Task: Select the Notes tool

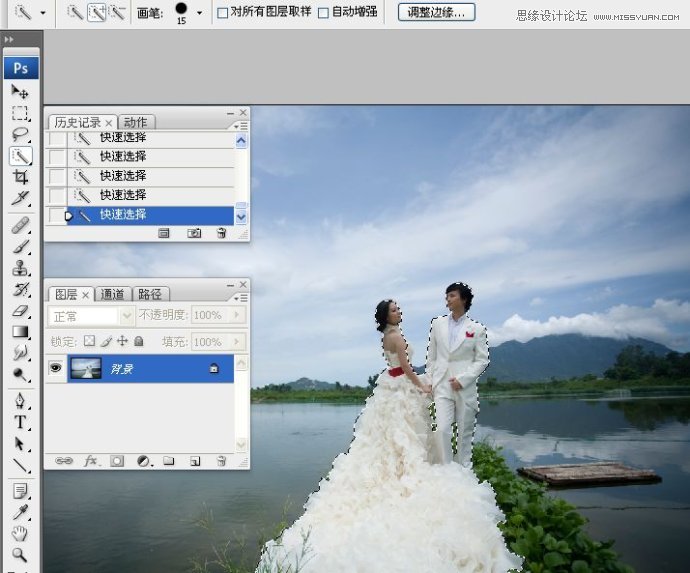Action: pyautogui.click(x=20, y=491)
